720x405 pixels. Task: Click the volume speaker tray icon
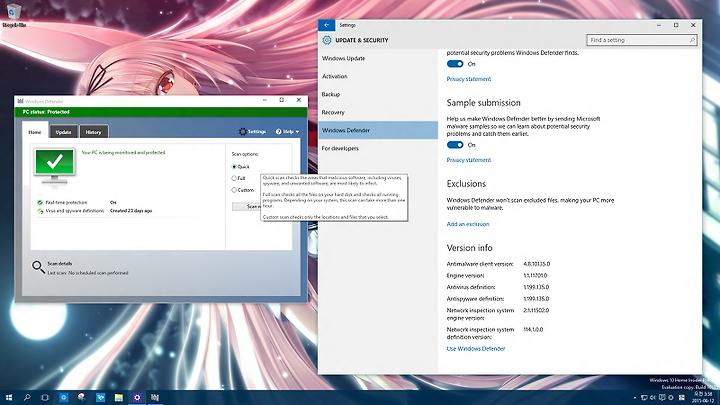(x=652, y=398)
